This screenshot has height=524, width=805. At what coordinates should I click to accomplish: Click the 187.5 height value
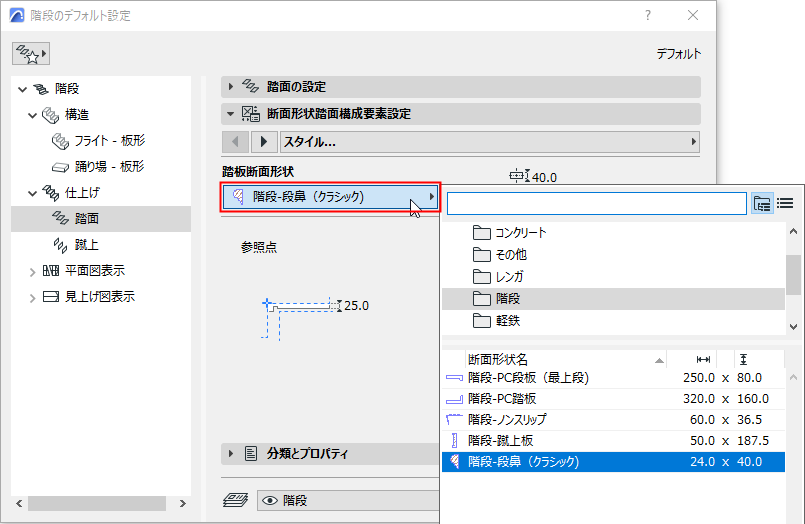point(753,441)
